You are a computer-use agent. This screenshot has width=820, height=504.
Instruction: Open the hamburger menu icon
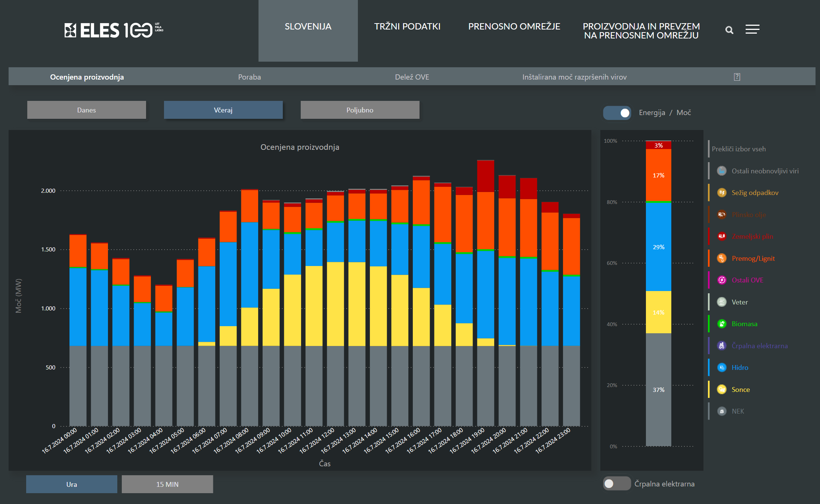pos(752,30)
